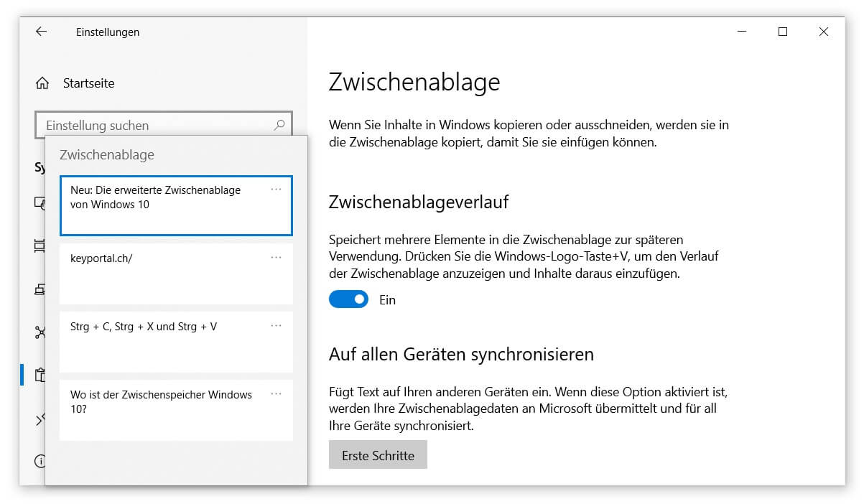Open the ellipsis menu next to keyportal.ch entry
The width and height of the screenshot is (864, 504).
[x=276, y=256]
